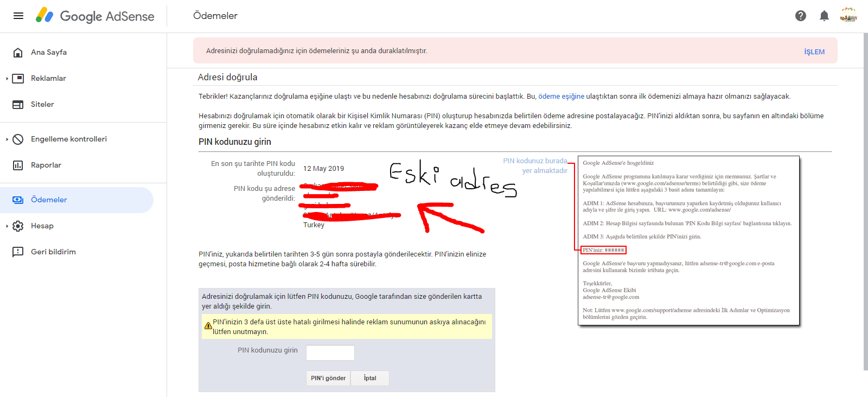Click the Google AdSense logo
Image resolution: width=868 pixels, height=397 pixels.
[95, 16]
